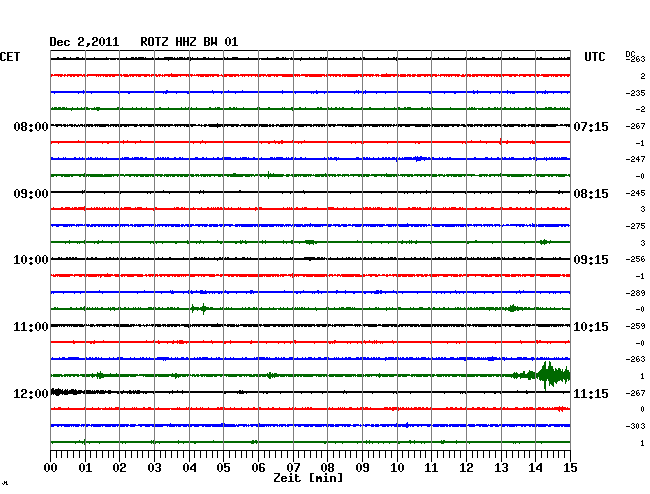650x494 pixels.
Task: Click the 'Dec 2,2011' date label
Action: 84,42
